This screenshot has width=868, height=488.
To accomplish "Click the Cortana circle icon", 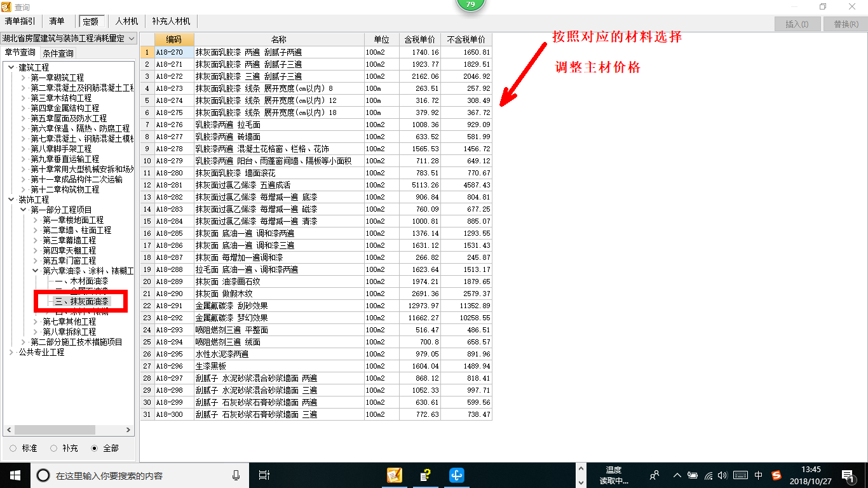I will point(43,475).
